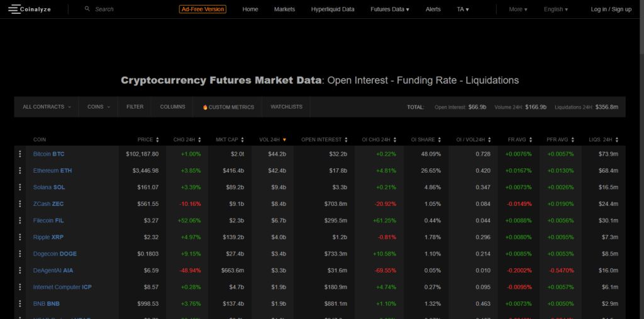Screen dimensions: 644x319
Task: Expand the TA dropdown menu
Action: (x=463, y=9)
